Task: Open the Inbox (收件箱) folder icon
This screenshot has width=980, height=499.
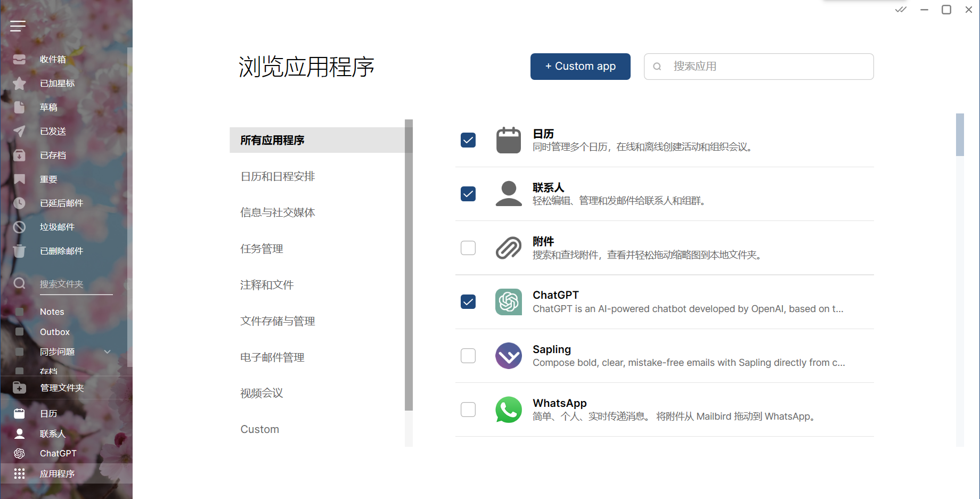Action: 19,59
